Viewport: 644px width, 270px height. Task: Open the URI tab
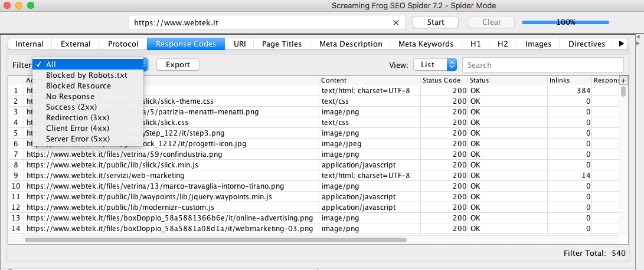pos(240,44)
